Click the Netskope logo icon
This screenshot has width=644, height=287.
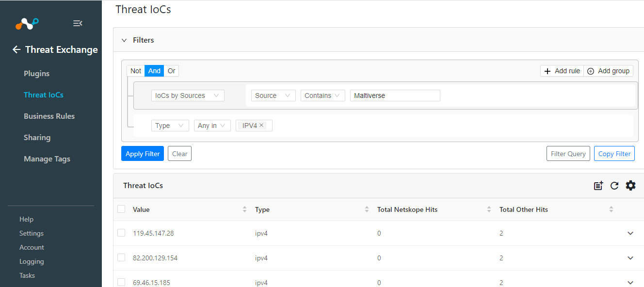point(27,23)
